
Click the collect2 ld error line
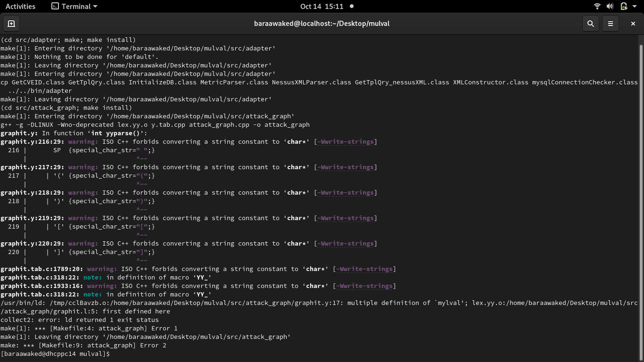(x=77, y=320)
